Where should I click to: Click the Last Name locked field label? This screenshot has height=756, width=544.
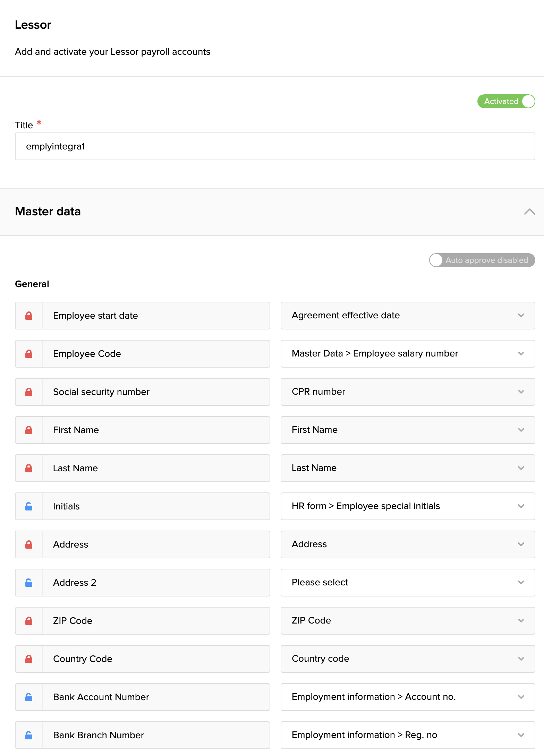click(75, 468)
